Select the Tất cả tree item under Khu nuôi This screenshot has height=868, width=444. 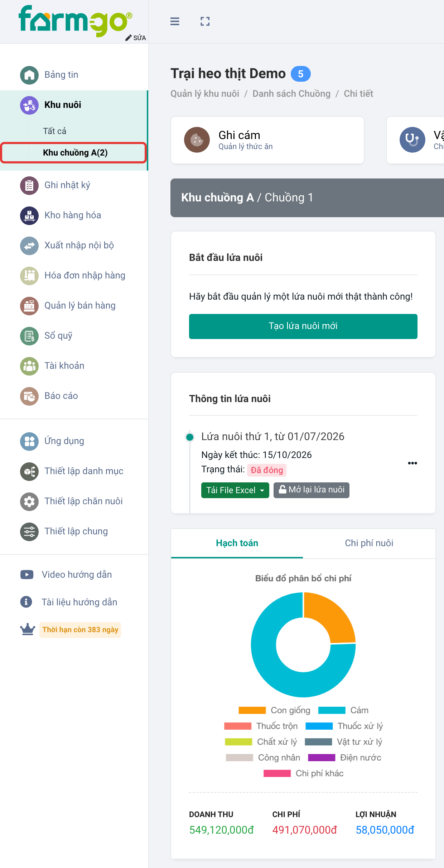pyautogui.click(x=55, y=131)
